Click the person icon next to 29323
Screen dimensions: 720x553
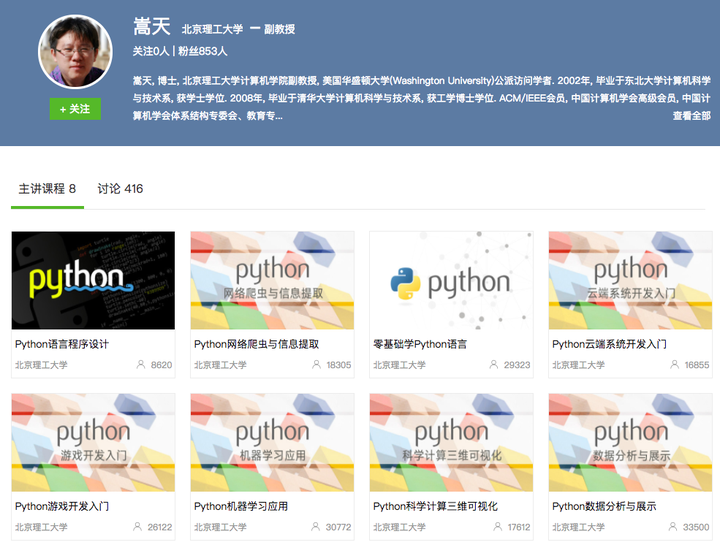[x=494, y=364]
